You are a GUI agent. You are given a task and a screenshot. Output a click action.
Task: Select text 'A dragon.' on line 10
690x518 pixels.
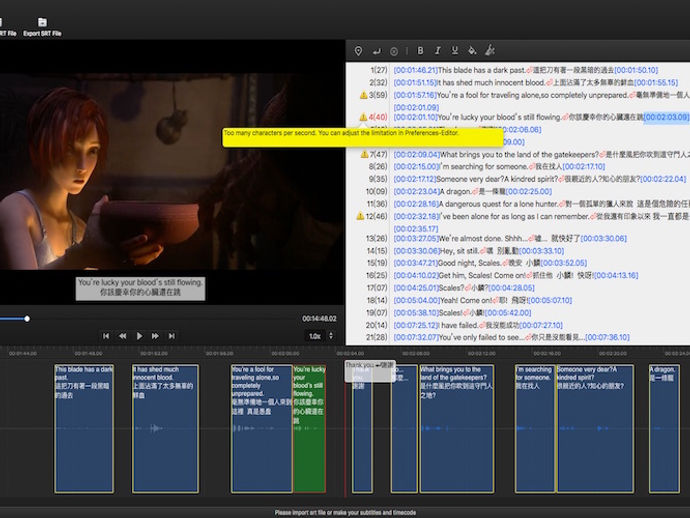coord(455,191)
